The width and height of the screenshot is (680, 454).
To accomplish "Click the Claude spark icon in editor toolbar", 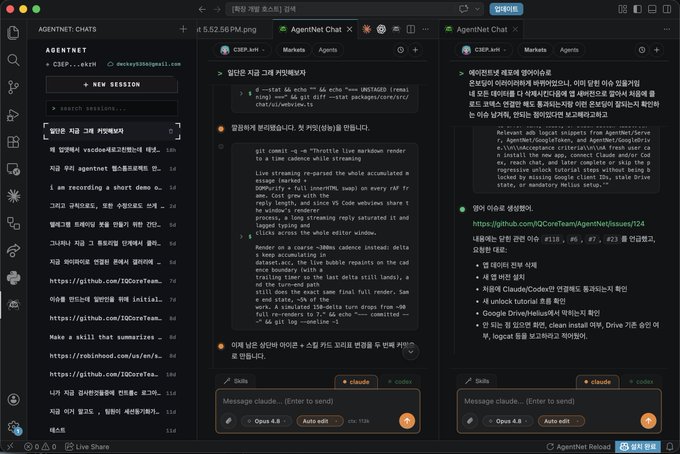I will [x=366, y=29].
